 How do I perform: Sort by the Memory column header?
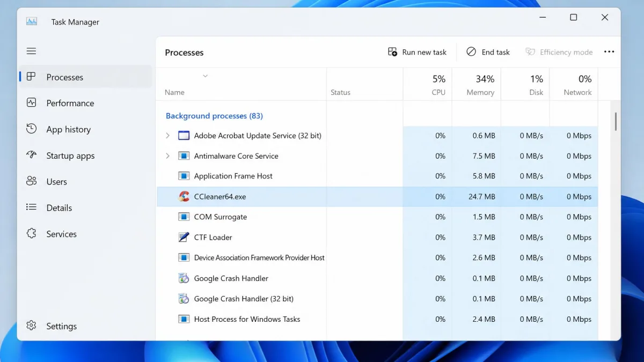pos(477,84)
